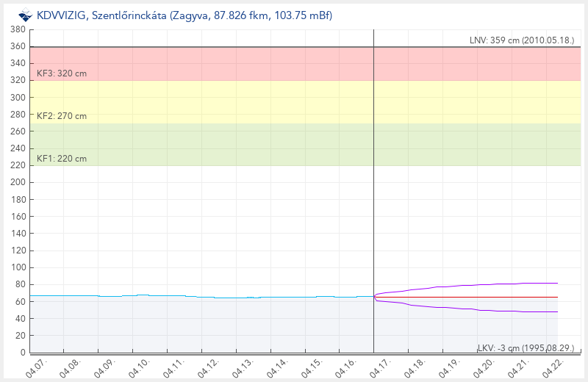Select the 04.07. date on x-axis
This screenshot has height=382, width=588.
click(x=36, y=367)
